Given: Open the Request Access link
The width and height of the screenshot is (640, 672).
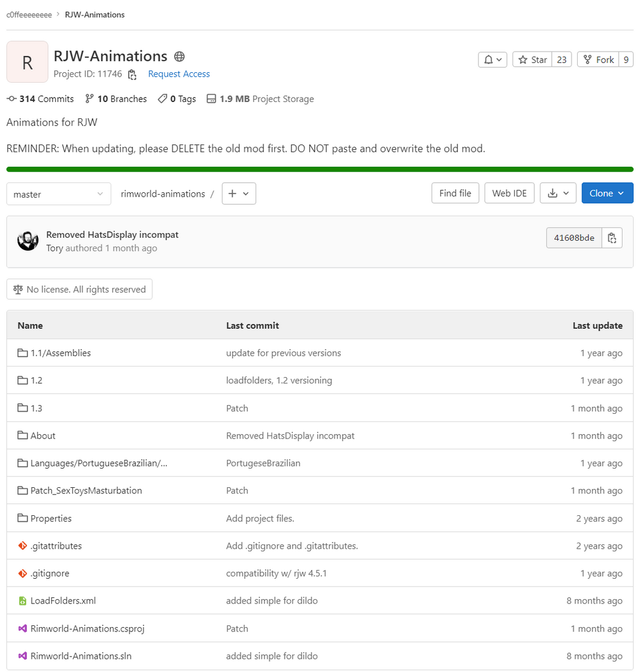Looking at the screenshot, I should tap(179, 74).
